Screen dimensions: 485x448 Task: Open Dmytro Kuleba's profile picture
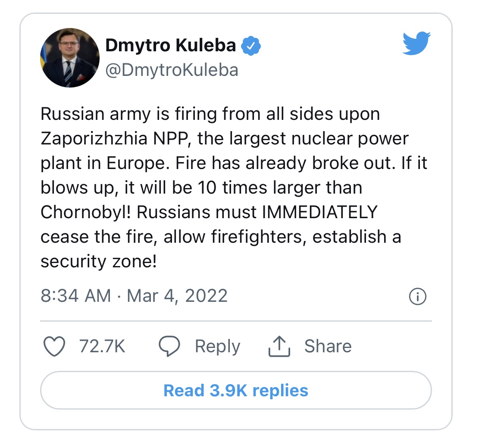[70, 58]
